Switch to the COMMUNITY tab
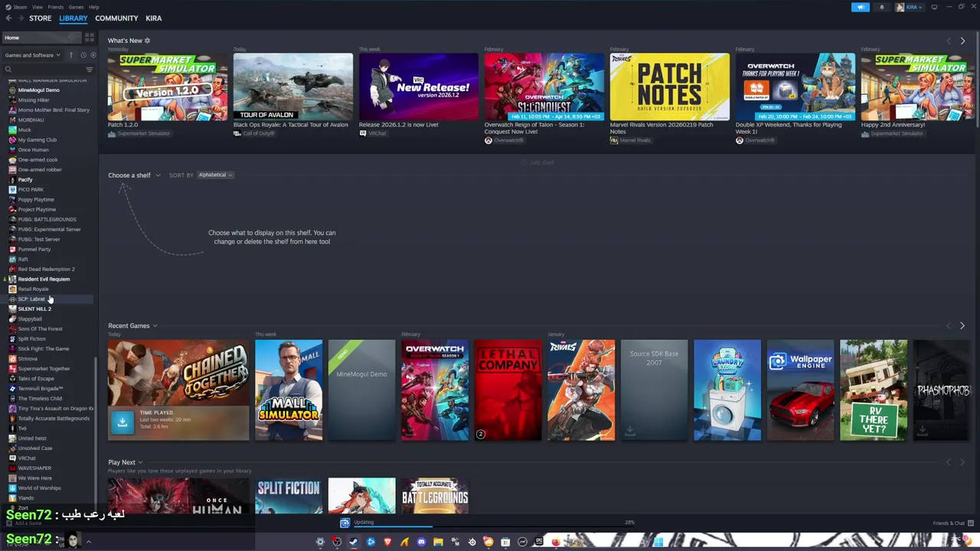The width and height of the screenshot is (980, 551). pyautogui.click(x=116, y=18)
